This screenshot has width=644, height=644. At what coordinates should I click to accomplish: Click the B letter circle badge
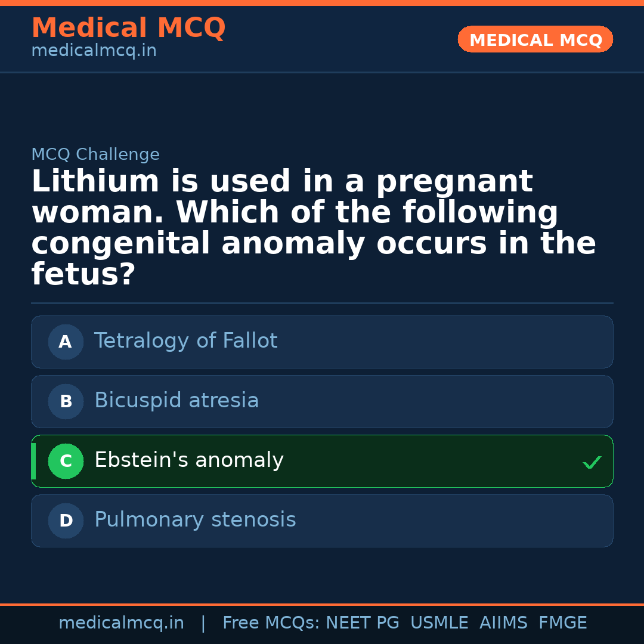[66, 402]
